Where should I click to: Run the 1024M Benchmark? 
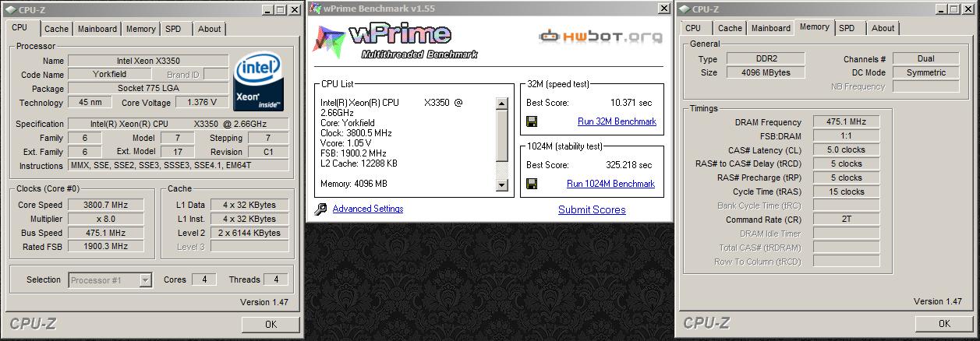coord(610,184)
